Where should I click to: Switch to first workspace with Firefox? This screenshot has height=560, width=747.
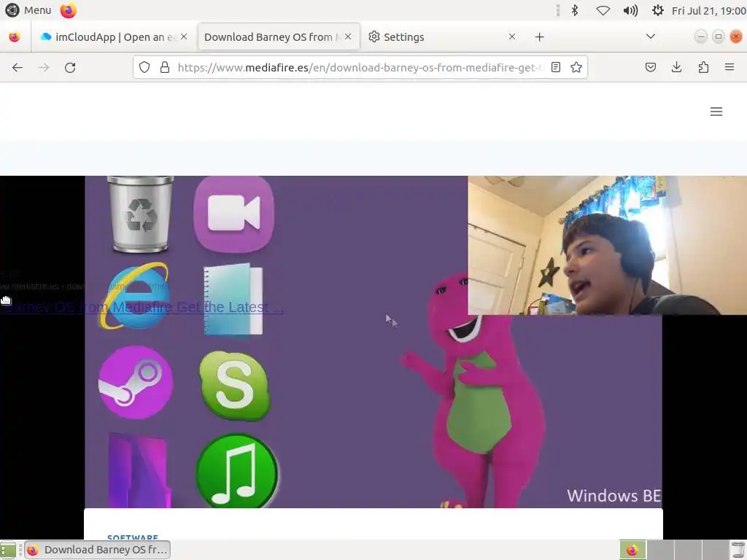click(632, 550)
